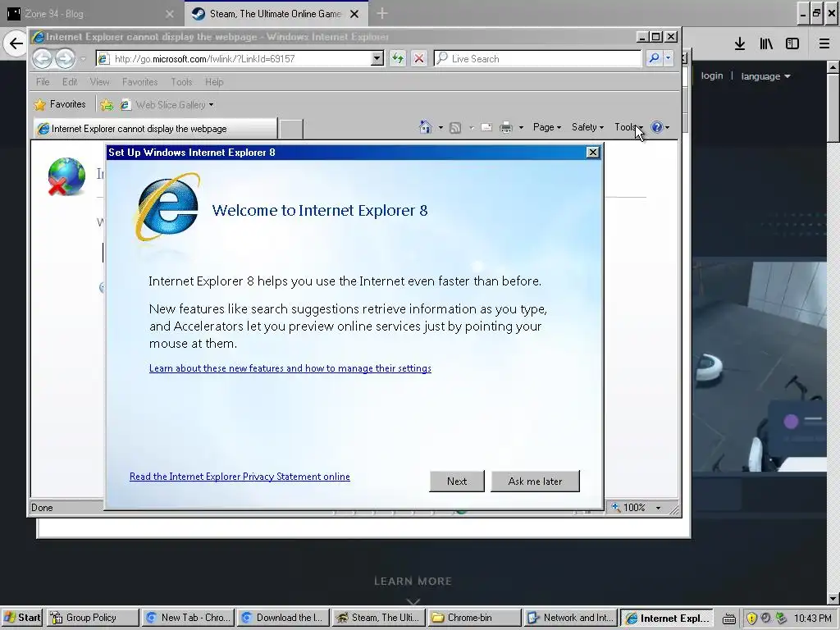Viewport: 840px width, 630px height.
Task: Close the Zone 94 - Blog tab
Action: pos(170,14)
